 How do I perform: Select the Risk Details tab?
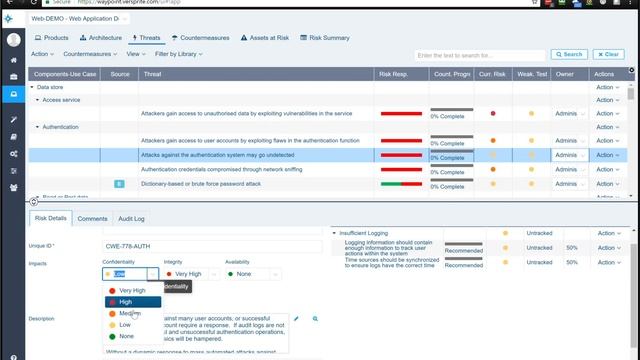pyautogui.click(x=51, y=218)
